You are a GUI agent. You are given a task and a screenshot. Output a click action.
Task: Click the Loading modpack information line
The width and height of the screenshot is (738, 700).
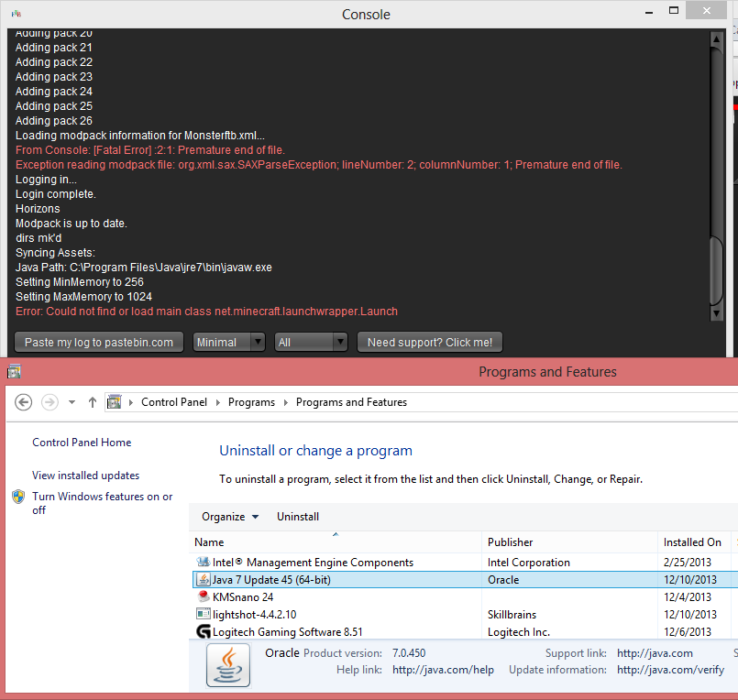(139, 136)
